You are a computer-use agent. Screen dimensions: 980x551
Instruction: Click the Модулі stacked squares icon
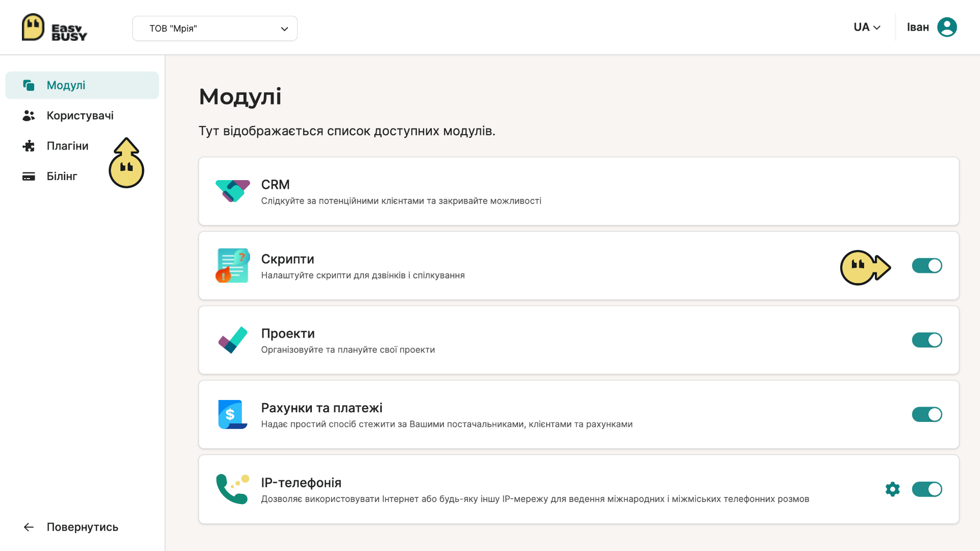tap(29, 85)
